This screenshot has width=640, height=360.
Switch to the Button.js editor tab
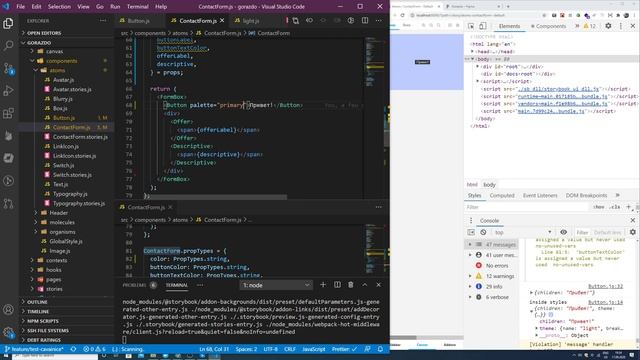tap(138, 20)
